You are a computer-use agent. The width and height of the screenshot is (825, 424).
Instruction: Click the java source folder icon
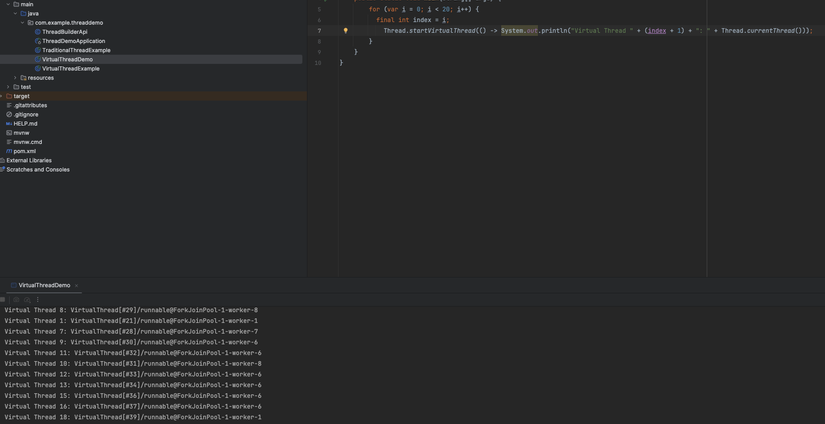(x=23, y=14)
